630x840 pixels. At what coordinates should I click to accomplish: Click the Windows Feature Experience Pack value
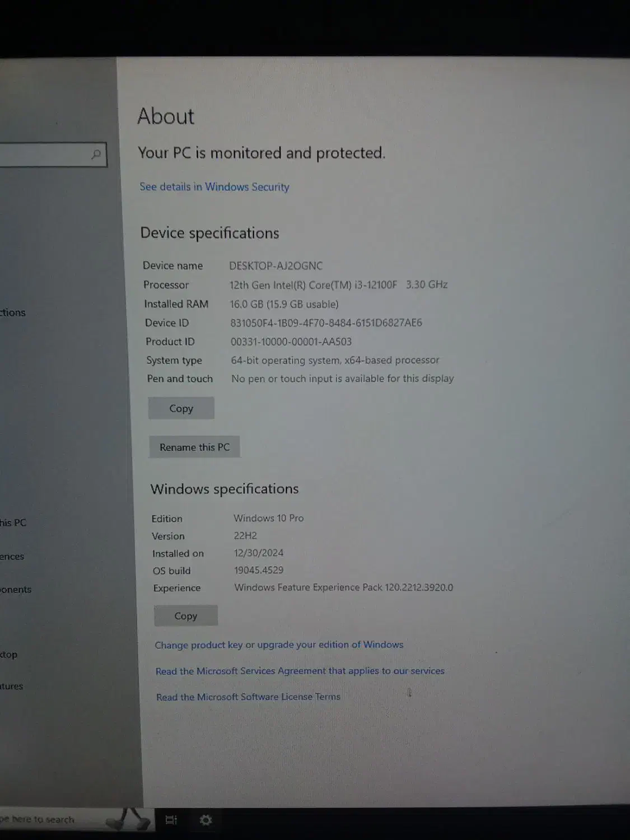344,587
